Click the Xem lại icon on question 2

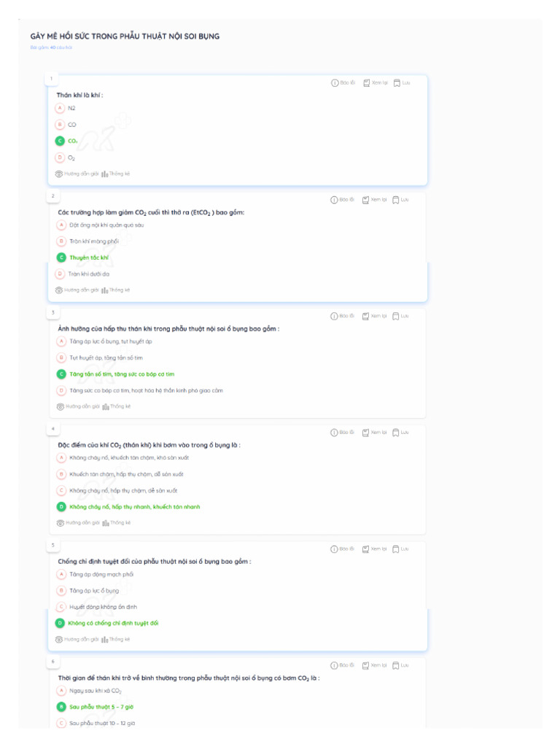click(x=366, y=199)
